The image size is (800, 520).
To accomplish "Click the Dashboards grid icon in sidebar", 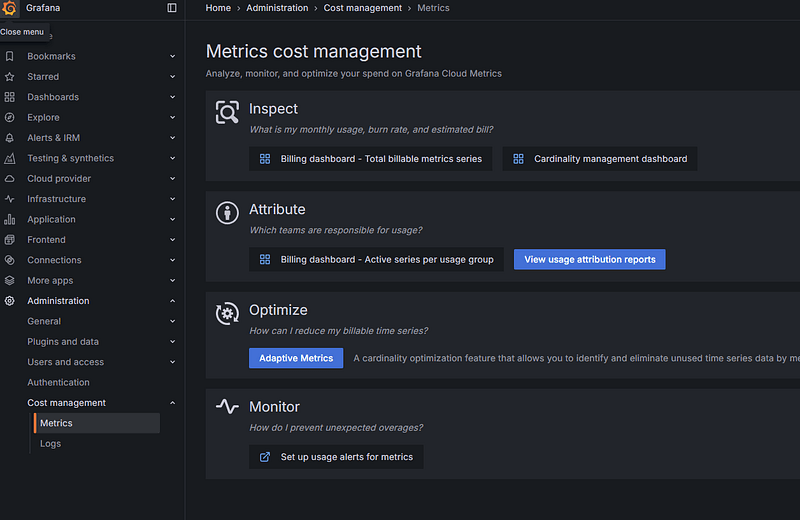I will pyautogui.click(x=9, y=97).
